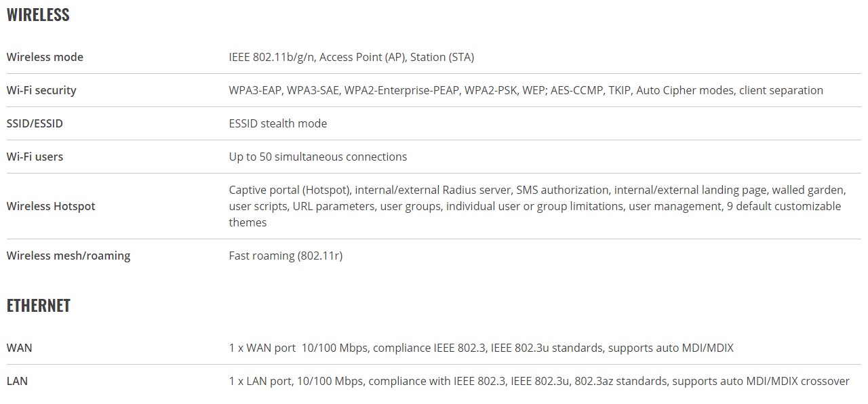Click the ETHERNET section heading

pos(39,306)
